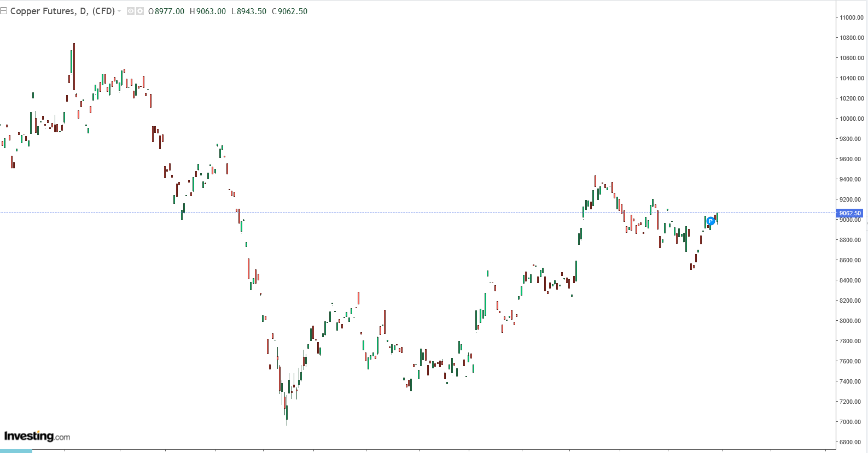This screenshot has height=453, width=868.
Task: Click the Investing.com logo
Action: click(x=37, y=436)
